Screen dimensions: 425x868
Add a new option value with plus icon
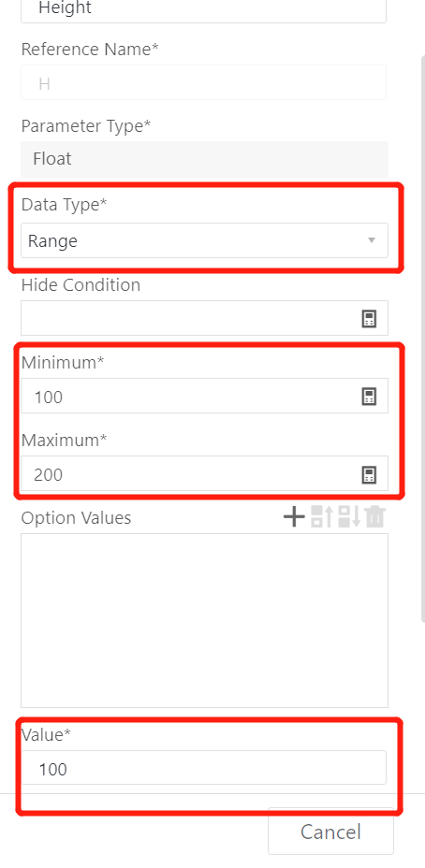point(294,517)
